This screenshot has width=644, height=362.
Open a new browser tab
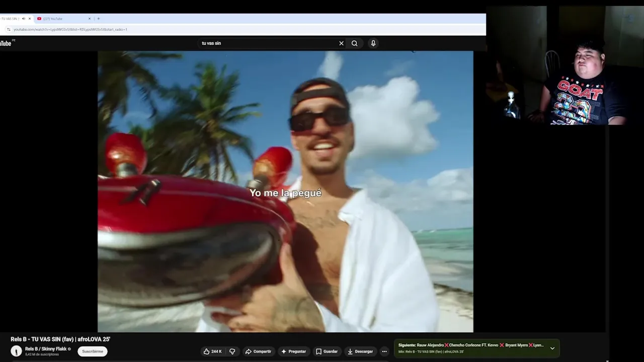pyautogui.click(x=98, y=19)
